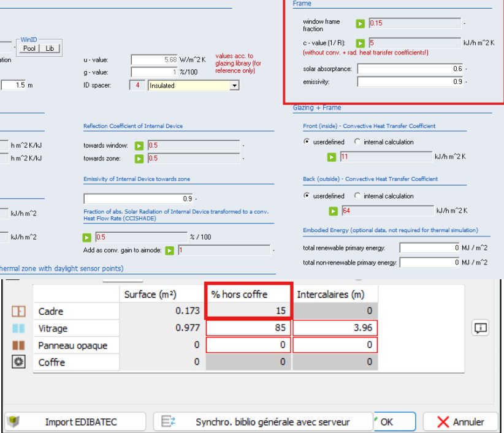This screenshot has height=433, width=504.
Task: Click green arrow beside front convective coefficient
Action: coord(332,157)
